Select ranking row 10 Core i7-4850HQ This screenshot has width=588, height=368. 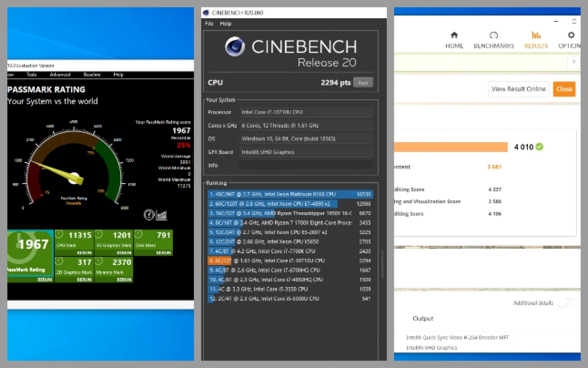pyautogui.click(x=290, y=280)
